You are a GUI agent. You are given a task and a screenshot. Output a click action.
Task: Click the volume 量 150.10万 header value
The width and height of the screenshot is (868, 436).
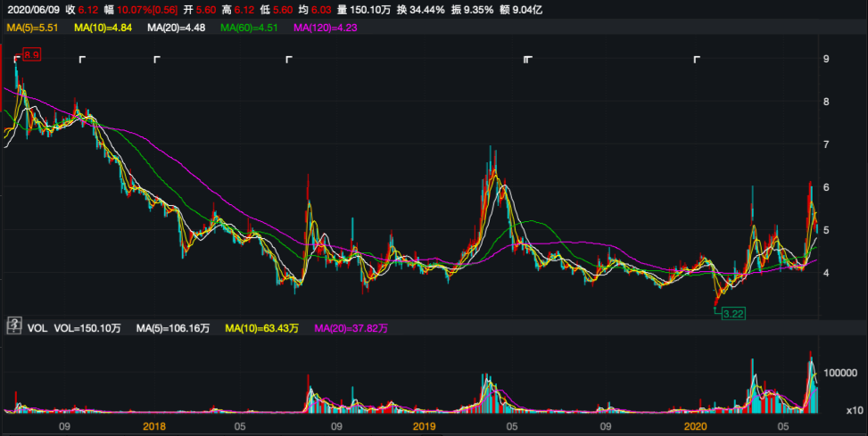364,10
